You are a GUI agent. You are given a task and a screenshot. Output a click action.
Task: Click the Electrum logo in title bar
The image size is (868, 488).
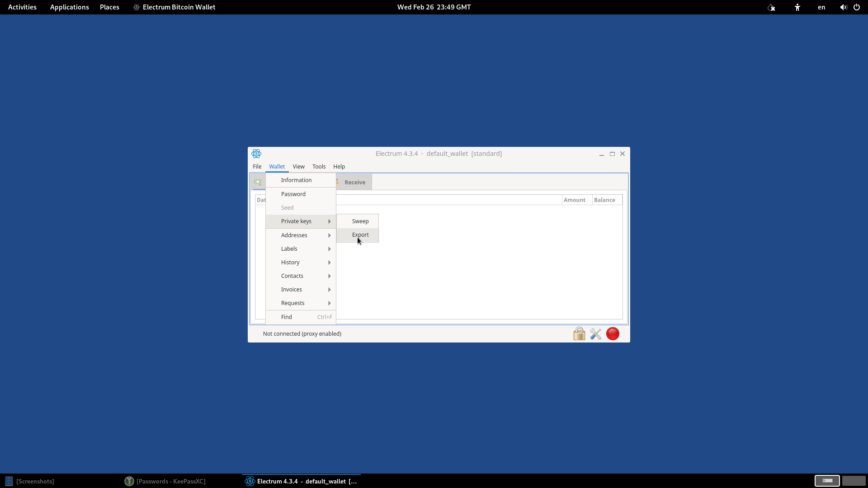point(256,154)
